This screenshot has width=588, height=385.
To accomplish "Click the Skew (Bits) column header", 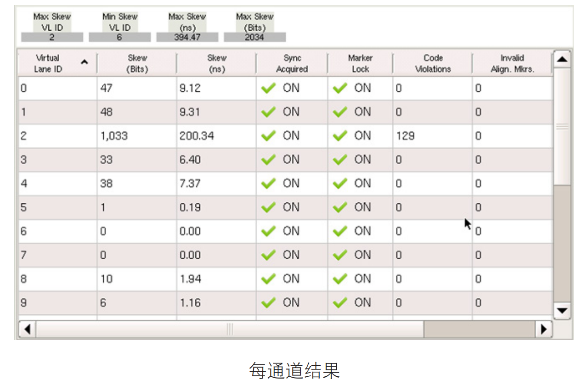I will [137, 64].
